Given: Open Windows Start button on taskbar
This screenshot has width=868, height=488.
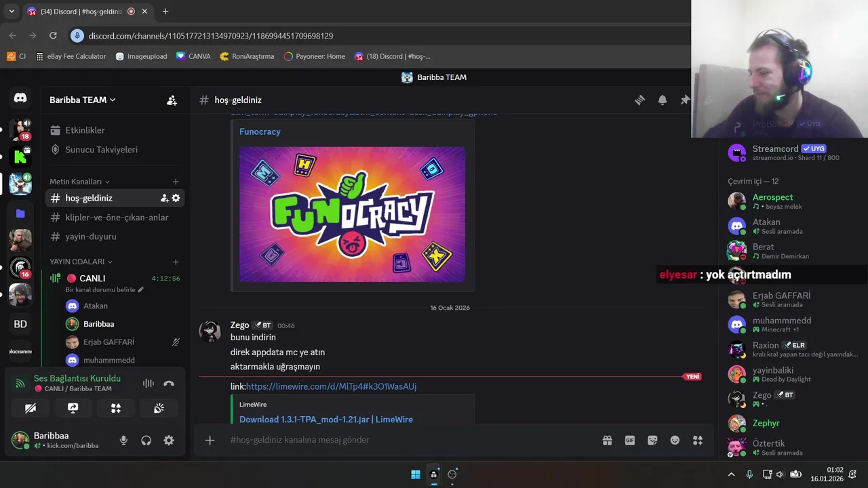Looking at the screenshot, I should click(416, 474).
